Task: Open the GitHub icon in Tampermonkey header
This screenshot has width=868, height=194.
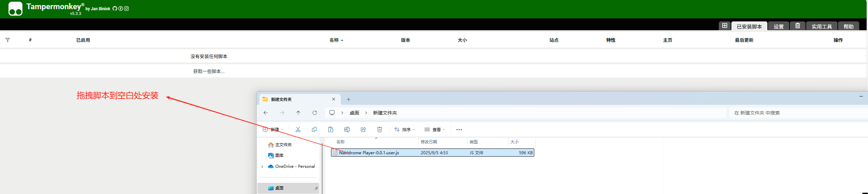Action: click(x=115, y=8)
